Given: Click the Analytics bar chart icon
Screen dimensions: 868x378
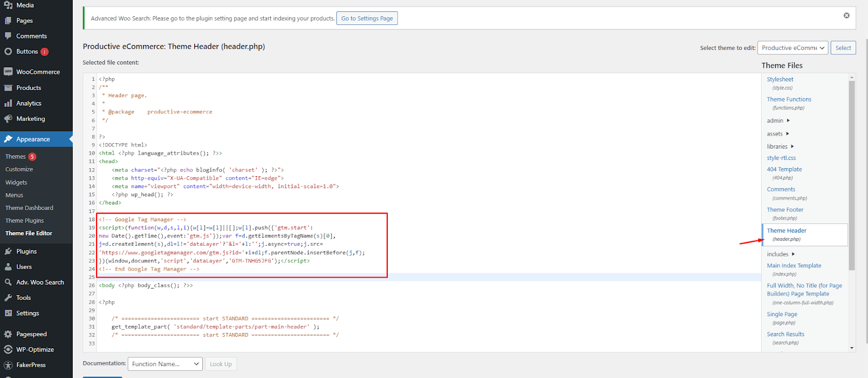Looking at the screenshot, I should (8, 103).
